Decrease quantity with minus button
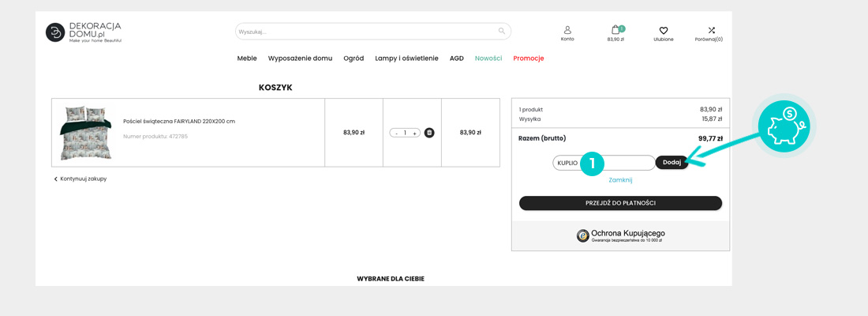This screenshot has width=868, height=316. click(396, 134)
